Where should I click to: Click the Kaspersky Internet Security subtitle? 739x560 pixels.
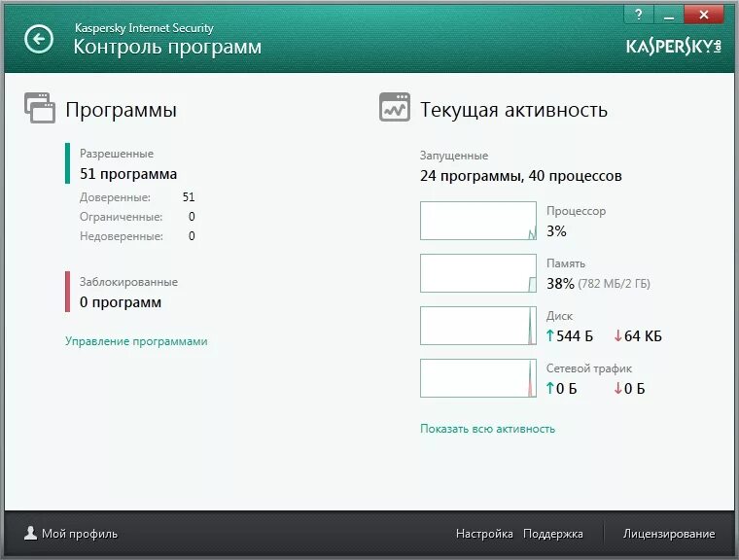click(144, 28)
